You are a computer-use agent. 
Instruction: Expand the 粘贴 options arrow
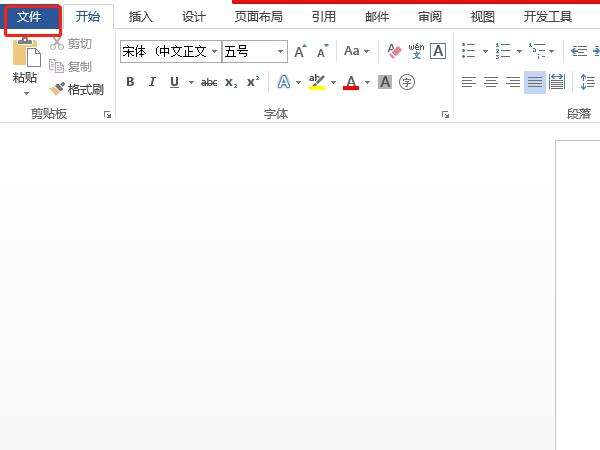click(x=26, y=93)
